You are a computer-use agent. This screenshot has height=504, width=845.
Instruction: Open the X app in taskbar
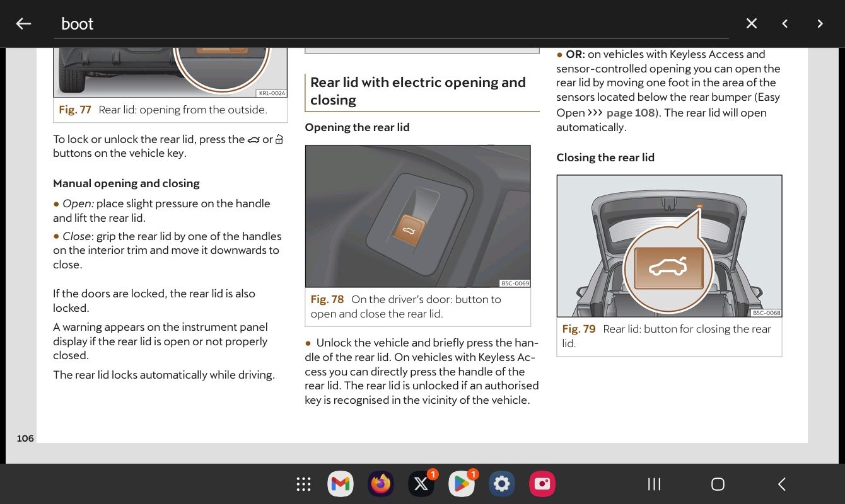(x=421, y=484)
